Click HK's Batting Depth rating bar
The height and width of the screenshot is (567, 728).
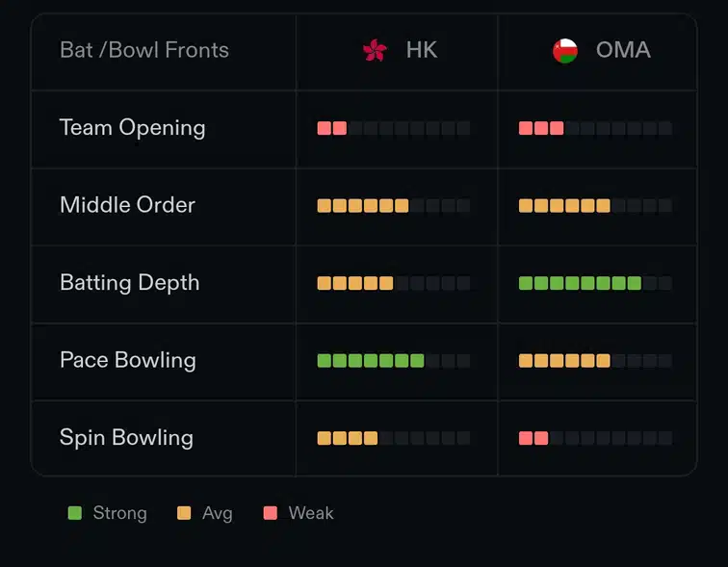tap(394, 283)
